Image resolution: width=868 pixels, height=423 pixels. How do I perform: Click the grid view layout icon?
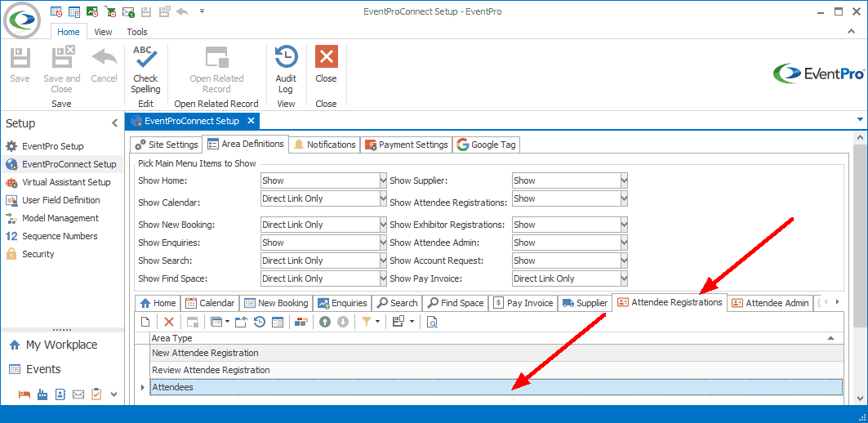(x=398, y=322)
